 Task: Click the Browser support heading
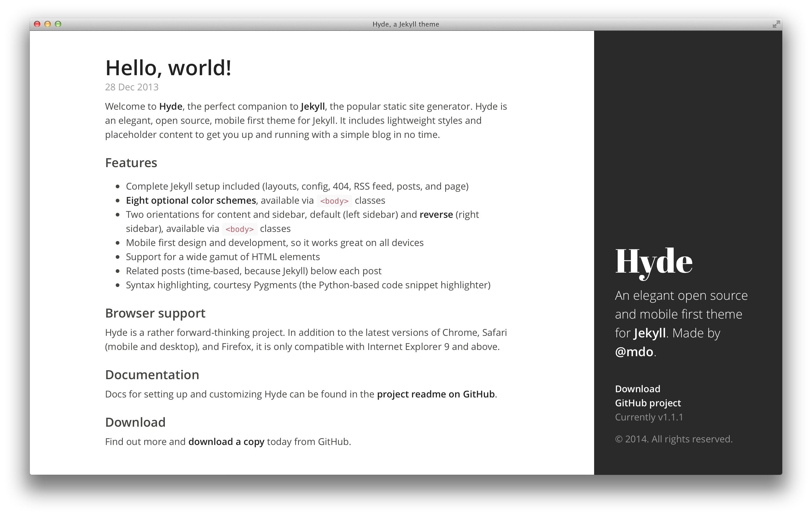pyautogui.click(x=155, y=313)
